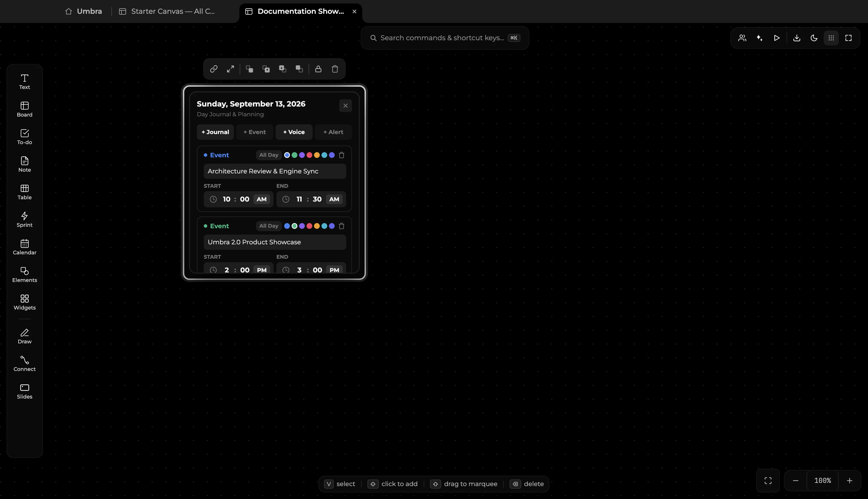Pick red color for Architecture Review event
868x499 pixels.
[x=309, y=155]
